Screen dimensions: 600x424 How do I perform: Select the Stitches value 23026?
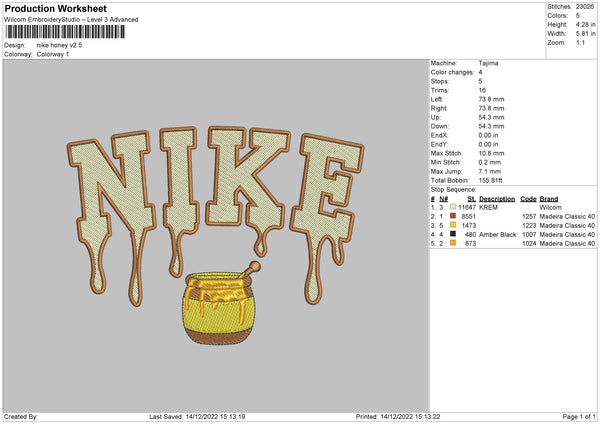click(585, 7)
